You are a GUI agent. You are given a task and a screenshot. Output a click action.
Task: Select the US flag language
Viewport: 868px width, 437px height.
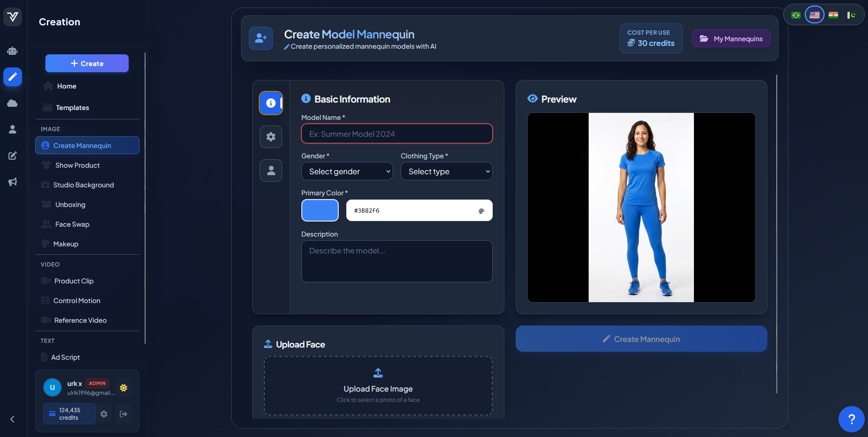[815, 15]
